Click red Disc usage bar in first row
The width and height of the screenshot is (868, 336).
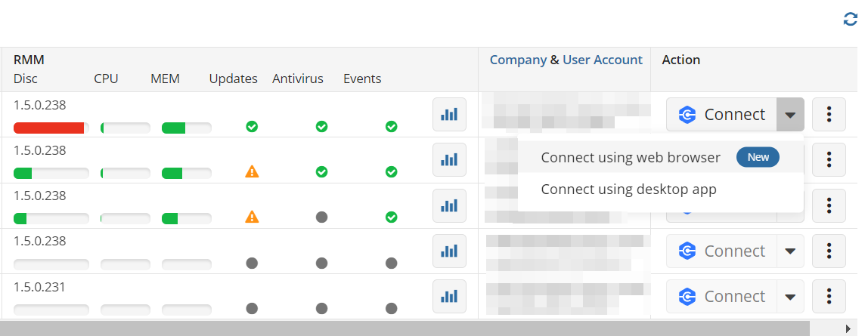tap(49, 128)
